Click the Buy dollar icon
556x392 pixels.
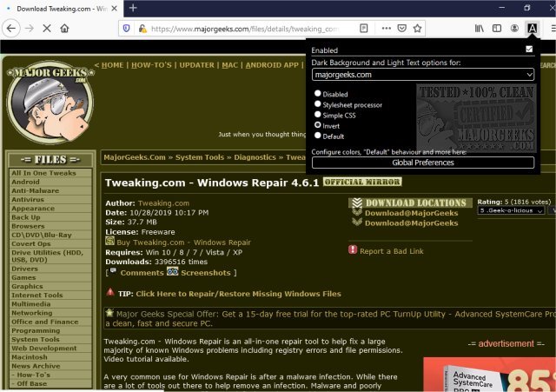pyautogui.click(x=109, y=241)
